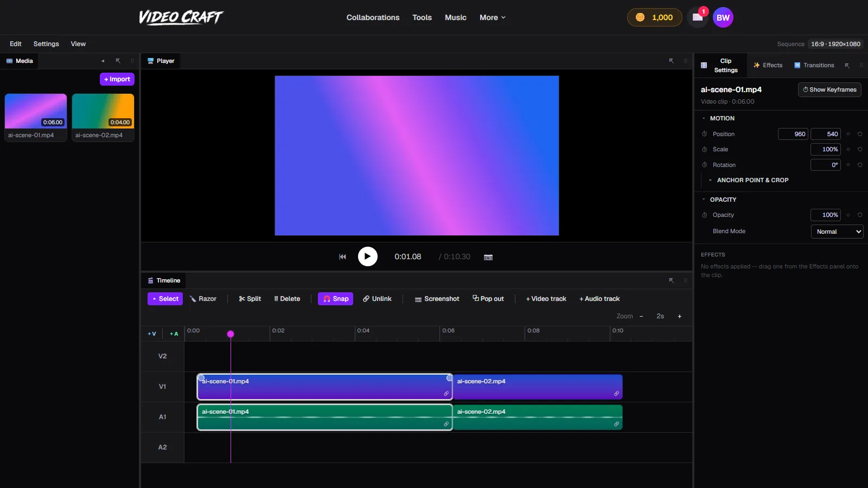Toggle Position animation stopwatch

(x=705, y=134)
